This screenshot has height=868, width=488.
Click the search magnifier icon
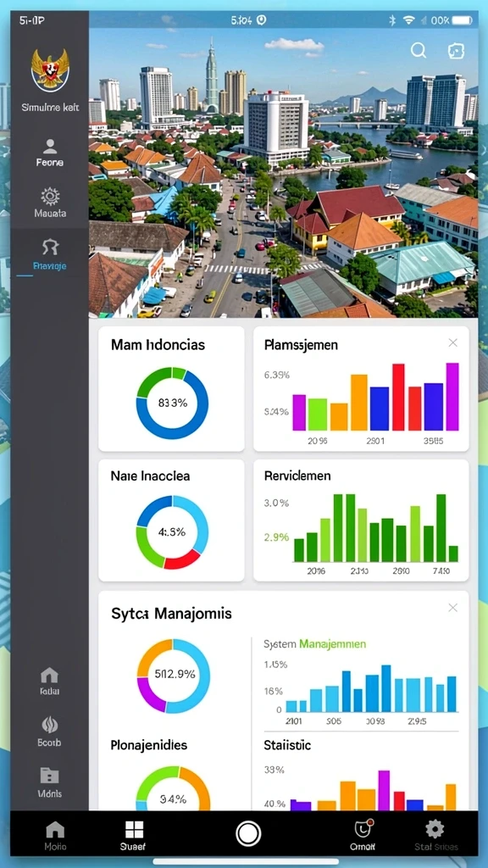[x=419, y=50]
